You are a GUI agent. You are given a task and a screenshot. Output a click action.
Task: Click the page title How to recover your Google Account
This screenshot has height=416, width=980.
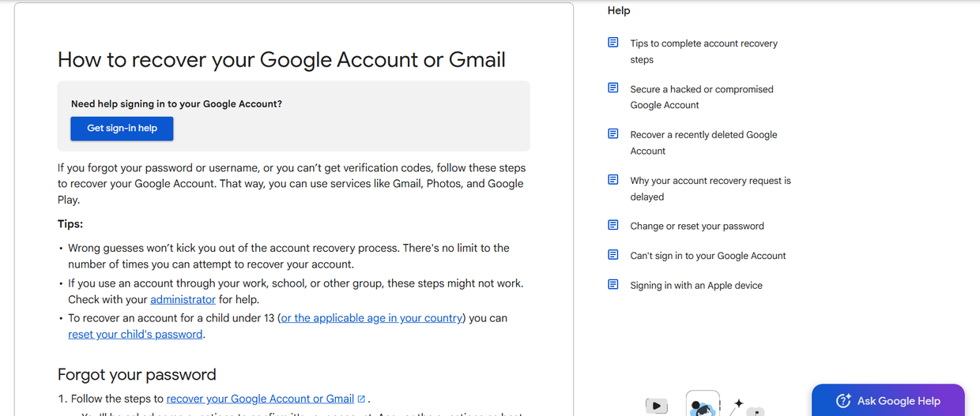(x=281, y=60)
